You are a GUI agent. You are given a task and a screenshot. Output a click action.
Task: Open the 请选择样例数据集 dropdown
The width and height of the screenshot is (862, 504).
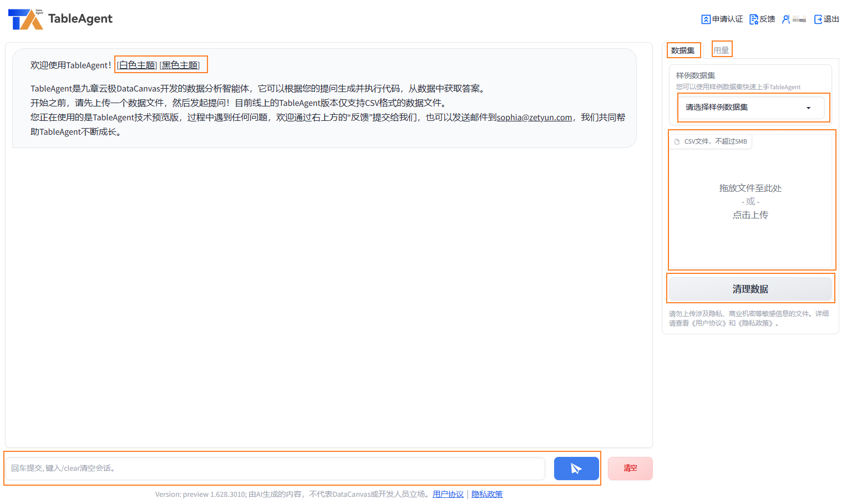751,108
